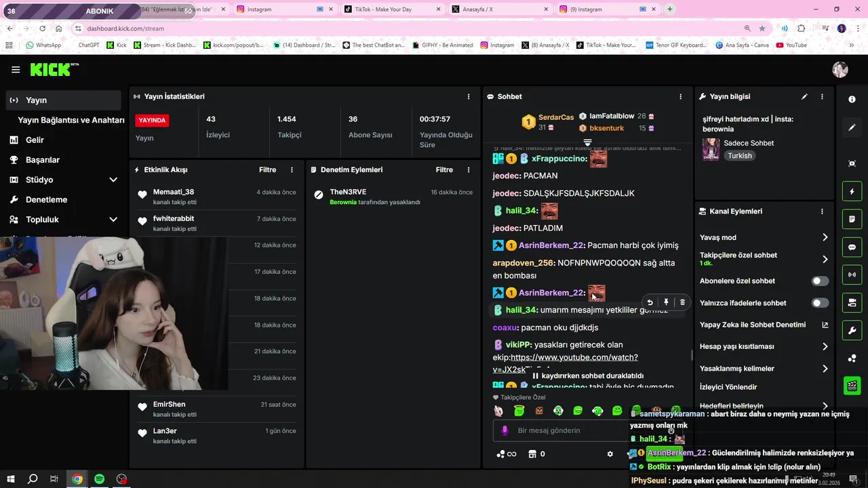
Task: Click YouTube link in vikiPP's message
Action: click(566, 363)
